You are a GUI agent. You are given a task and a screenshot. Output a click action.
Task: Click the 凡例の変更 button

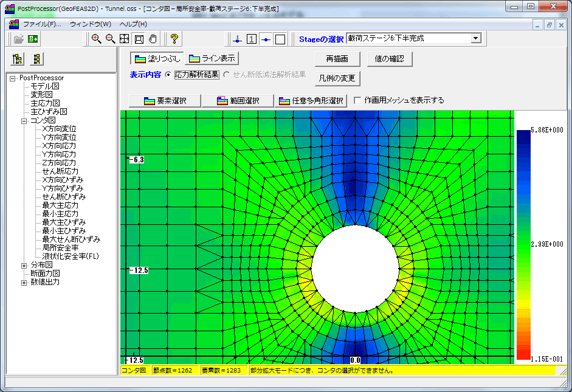point(337,78)
